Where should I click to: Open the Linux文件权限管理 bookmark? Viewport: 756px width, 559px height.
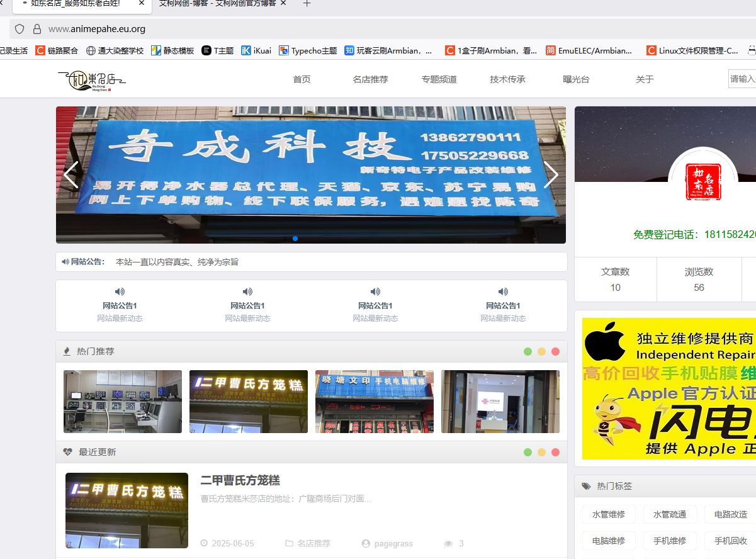point(692,50)
